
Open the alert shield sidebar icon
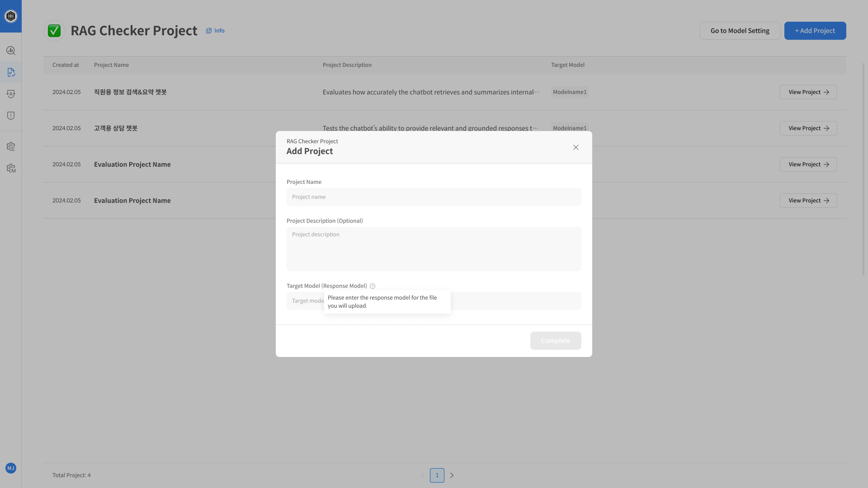[x=11, y=116]
